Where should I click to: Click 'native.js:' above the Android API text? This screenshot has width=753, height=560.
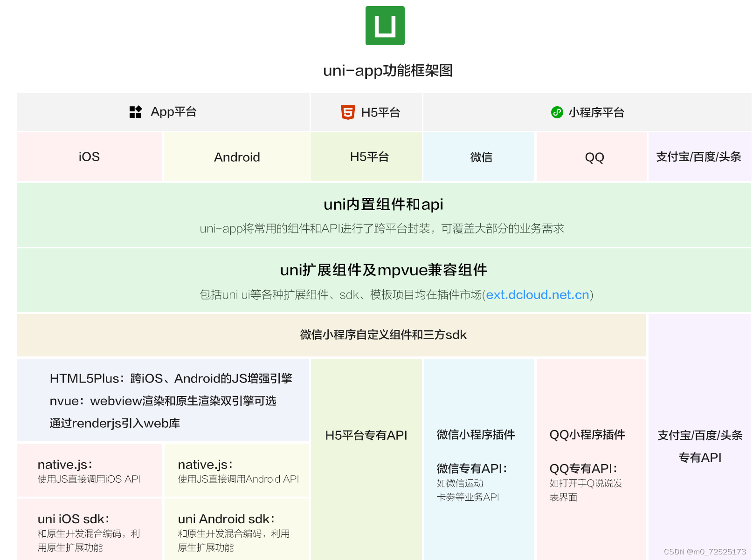click(206, 464)
